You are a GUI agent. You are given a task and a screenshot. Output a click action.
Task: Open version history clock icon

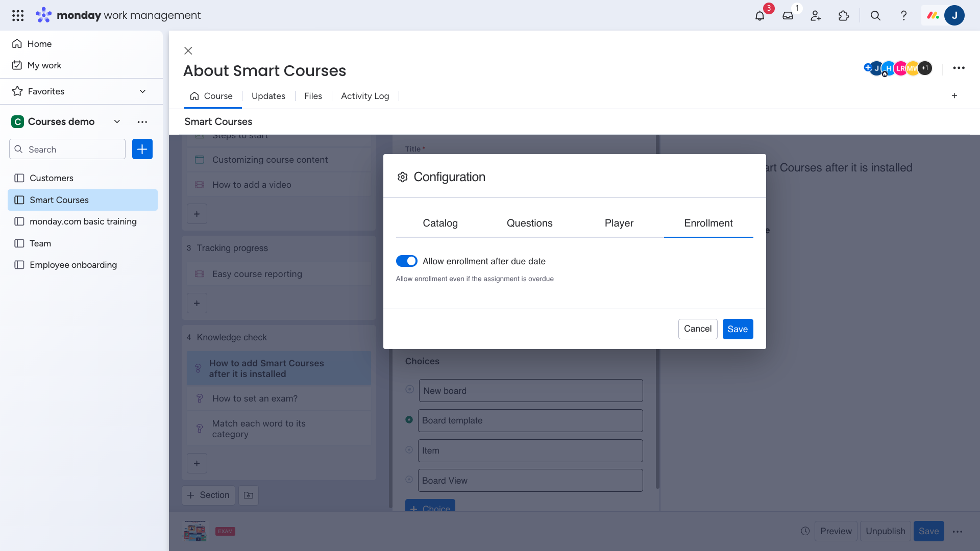[x=805, y=531]
